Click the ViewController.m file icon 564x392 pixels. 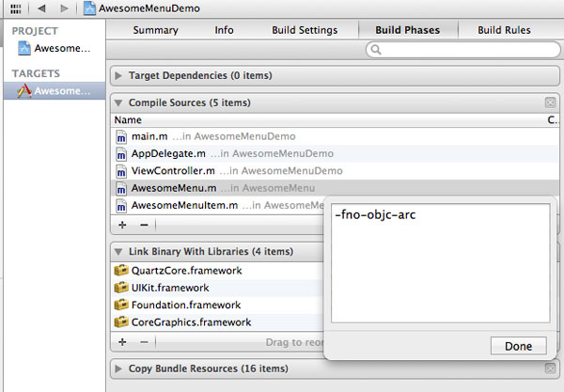point(121,171)
